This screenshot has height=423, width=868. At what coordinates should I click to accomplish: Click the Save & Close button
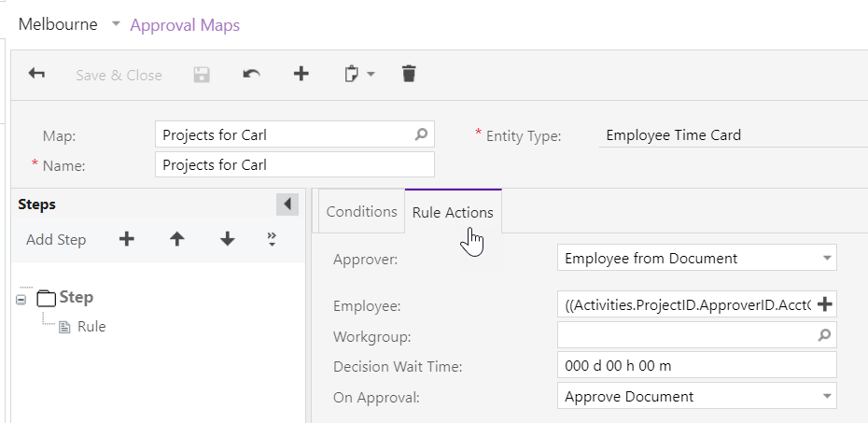tap(119, 75)
